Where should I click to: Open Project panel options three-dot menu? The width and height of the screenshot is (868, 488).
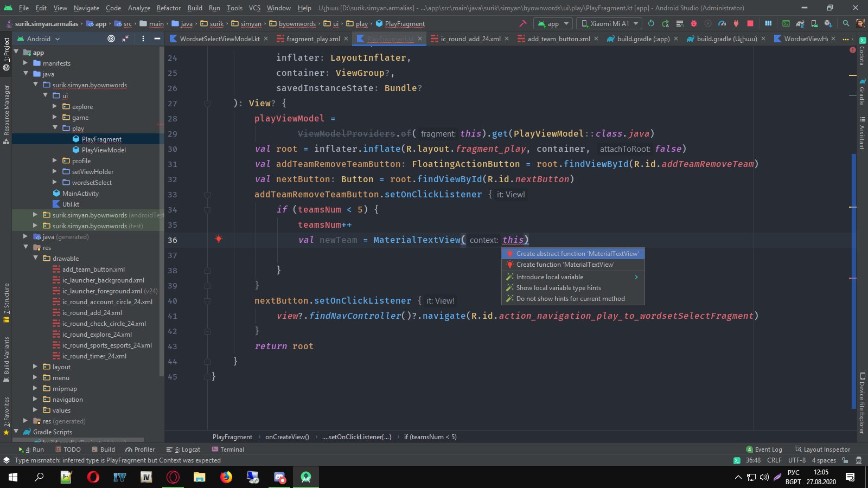point(143,38)
